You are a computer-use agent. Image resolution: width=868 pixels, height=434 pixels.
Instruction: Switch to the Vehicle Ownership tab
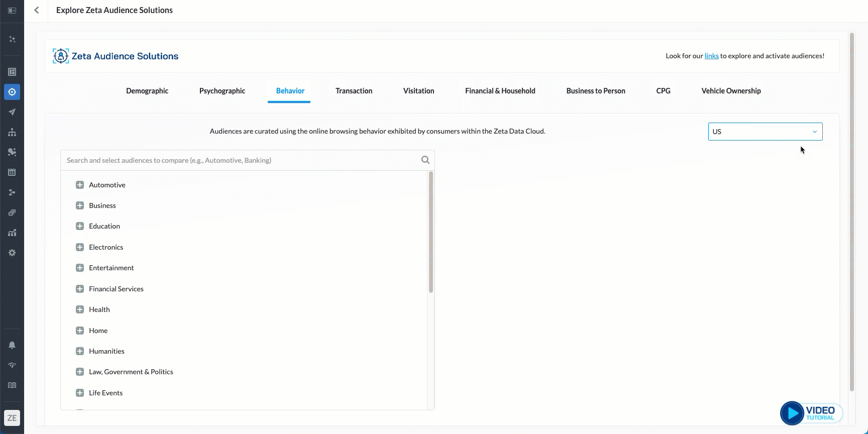tap(731, 91)
